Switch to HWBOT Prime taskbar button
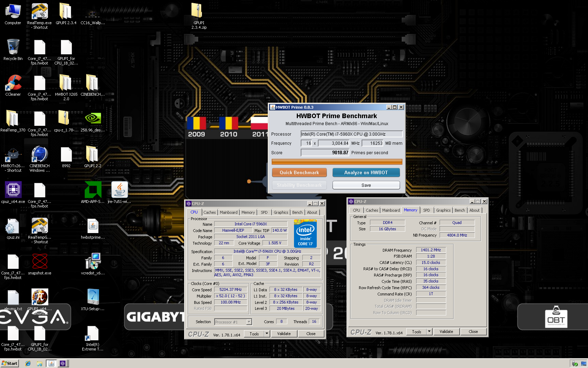Image resolution: width=588 pixels, height=368 pixels. click(51, 363)
